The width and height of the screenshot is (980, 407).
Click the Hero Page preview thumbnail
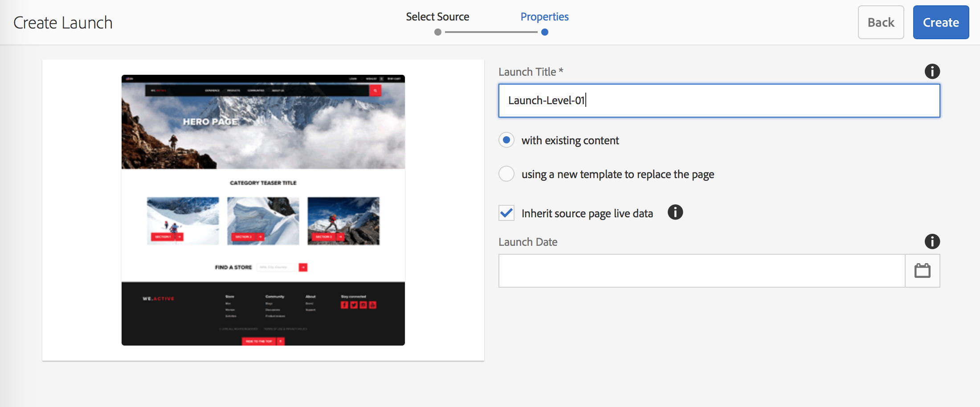coord(263,210)
